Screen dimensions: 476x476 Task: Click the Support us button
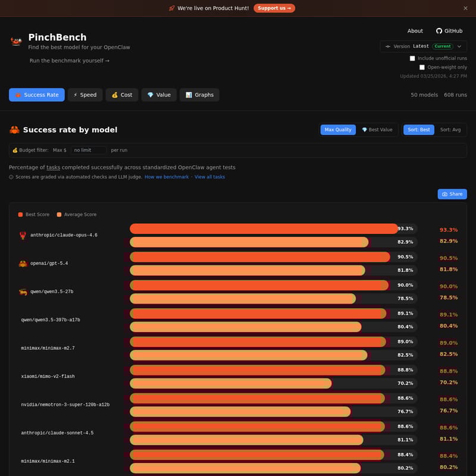click(x=274, y=8)
